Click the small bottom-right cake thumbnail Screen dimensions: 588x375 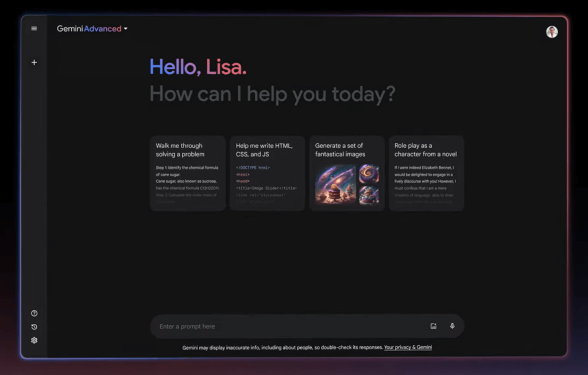369,195
